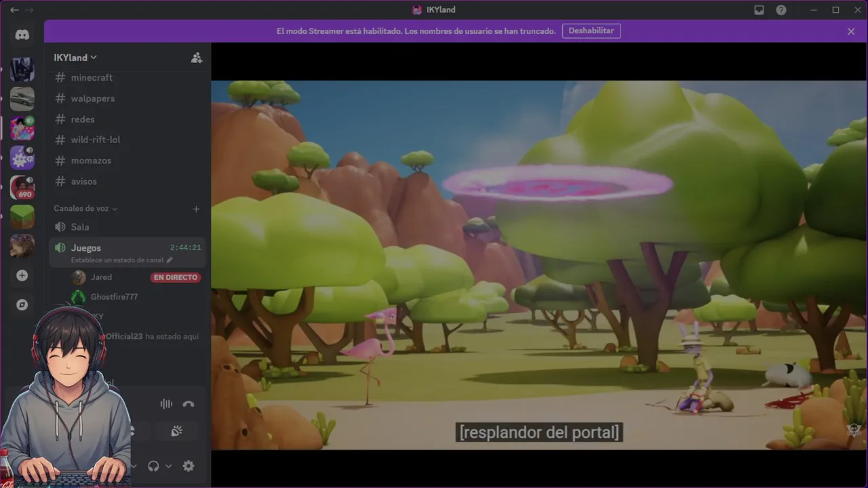Click the Discord logo in title bar
Image resolution: width=868 pixels, height=488 pixels.
417,10
